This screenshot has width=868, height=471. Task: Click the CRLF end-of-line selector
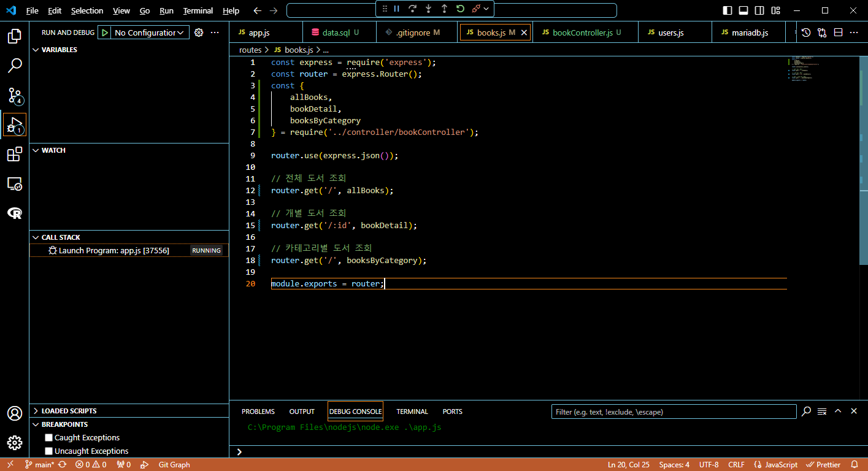click(737, 465)
